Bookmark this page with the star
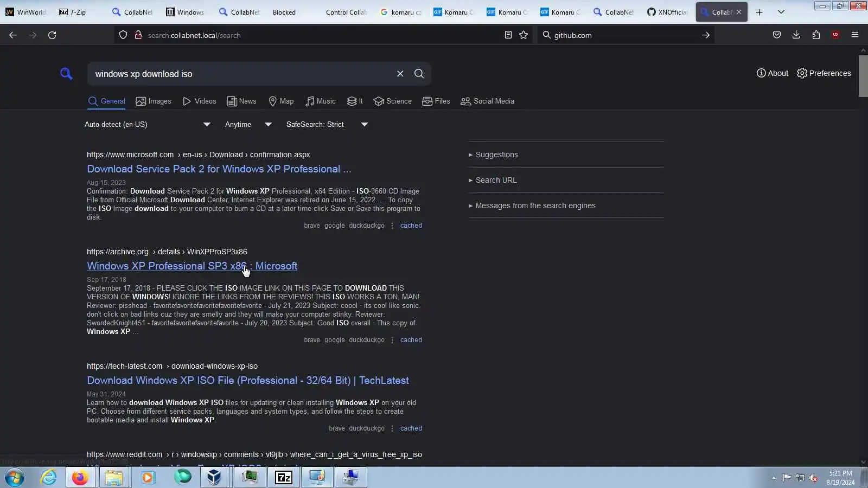This screenshot has width=868, height=488. point(524,35)
